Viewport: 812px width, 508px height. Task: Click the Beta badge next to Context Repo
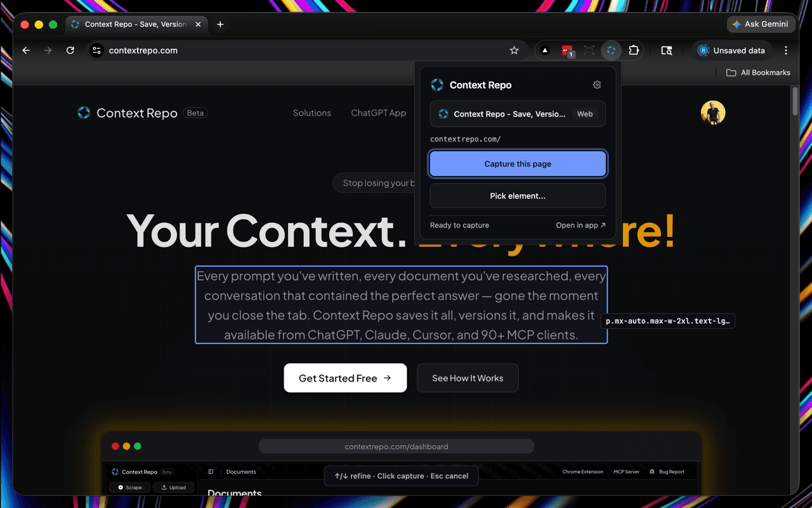(x=195, y=113)
